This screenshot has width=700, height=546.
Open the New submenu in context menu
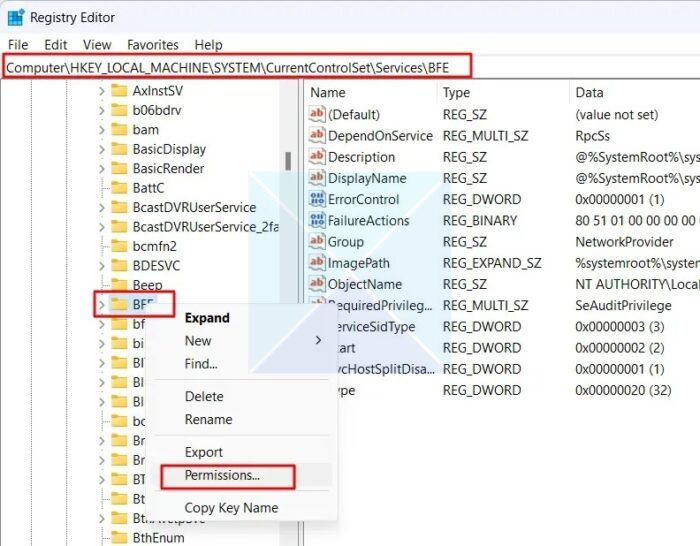(x=242, y=341)
